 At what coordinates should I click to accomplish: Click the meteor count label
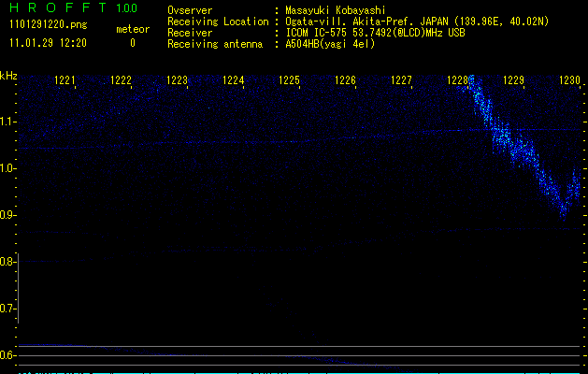coord(133,29)
